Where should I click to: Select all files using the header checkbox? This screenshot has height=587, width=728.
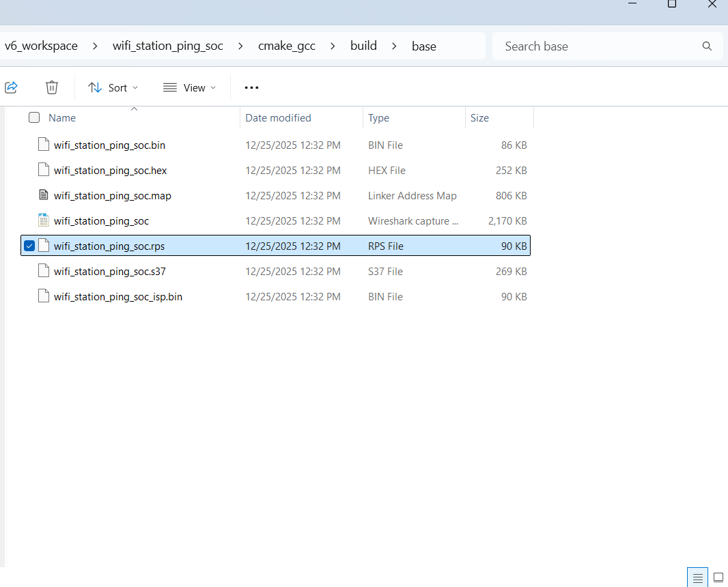pyautogui.click(x=33, y=117)
